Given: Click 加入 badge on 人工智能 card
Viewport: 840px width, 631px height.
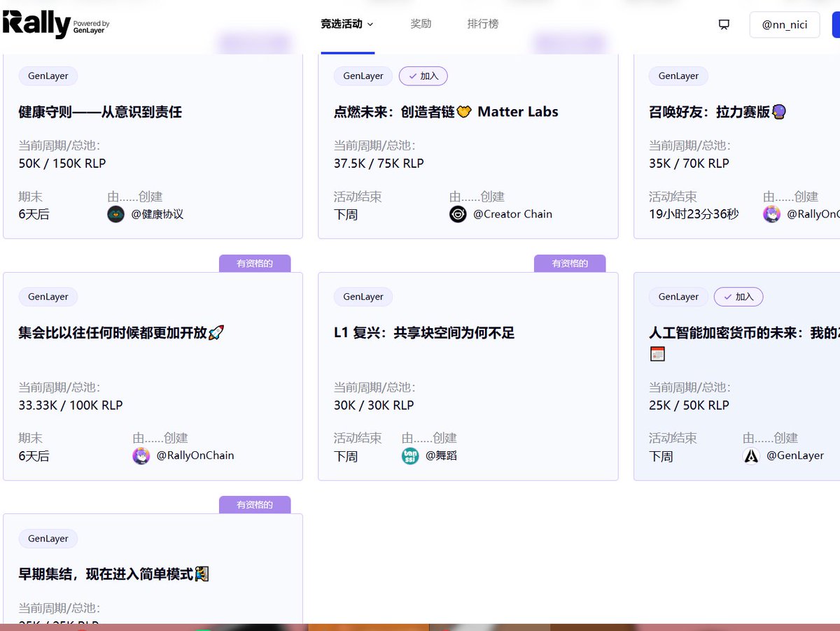Looking at the screenshot, I should (x=738, y=297).
